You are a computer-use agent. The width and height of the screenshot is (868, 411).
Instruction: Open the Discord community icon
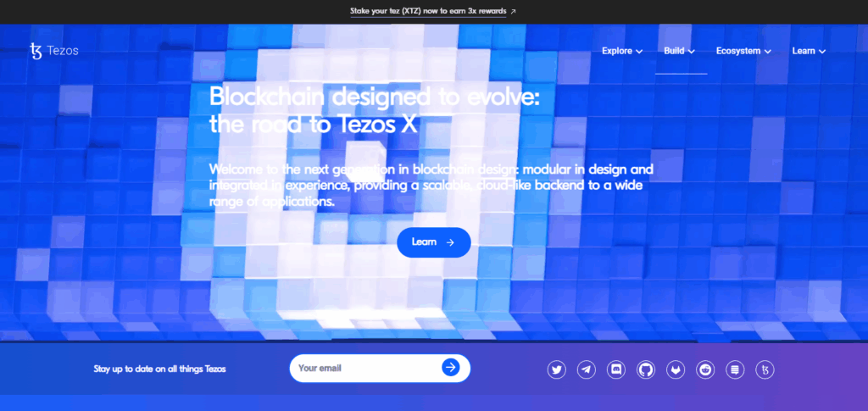pyautogui.click(x=616, y=369)
